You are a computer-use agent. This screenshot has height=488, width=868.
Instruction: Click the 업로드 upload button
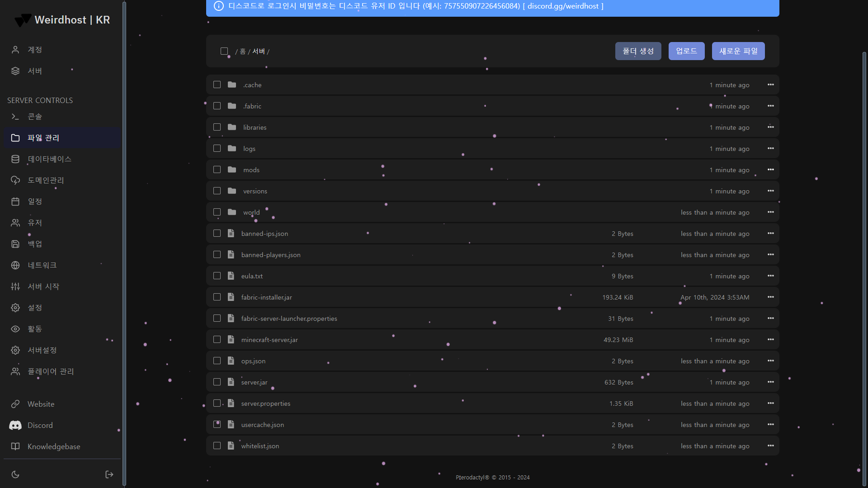[x=686, y=51]
